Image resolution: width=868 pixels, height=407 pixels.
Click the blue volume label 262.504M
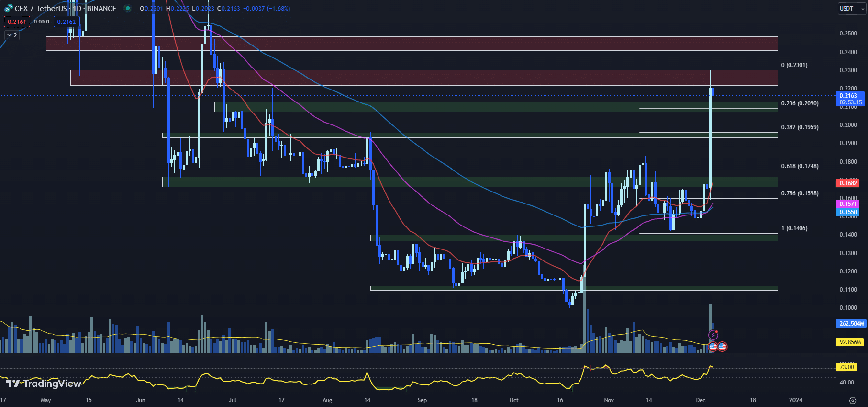(x=851, y=324)
